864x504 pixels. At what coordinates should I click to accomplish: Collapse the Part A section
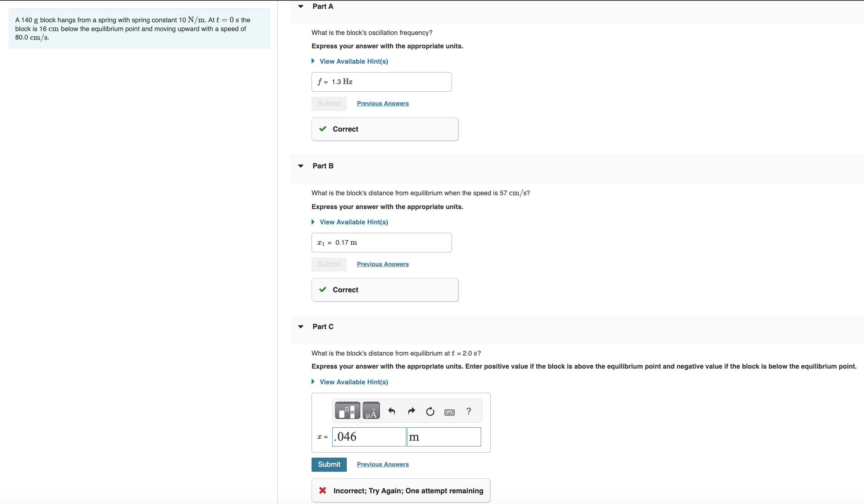tap(301, 7)
